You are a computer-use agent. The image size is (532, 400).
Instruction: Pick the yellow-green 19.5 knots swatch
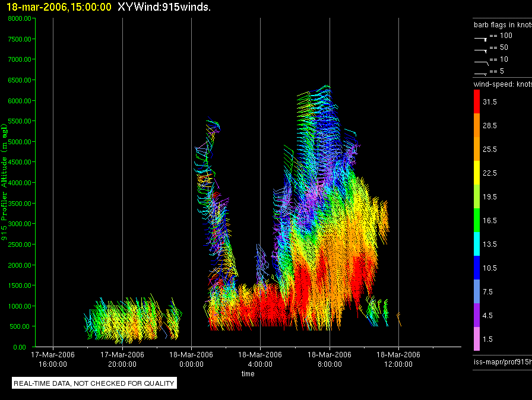[477, 196]
